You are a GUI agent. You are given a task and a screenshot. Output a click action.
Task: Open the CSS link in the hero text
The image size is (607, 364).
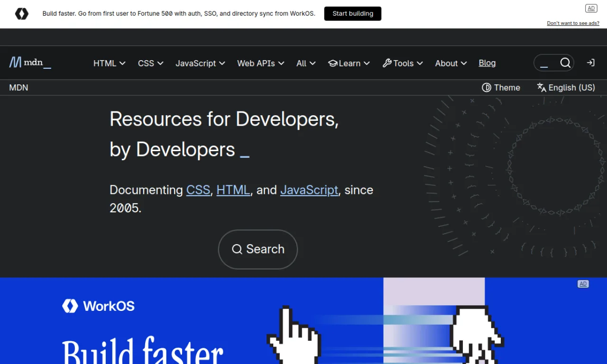coord(198,190)
